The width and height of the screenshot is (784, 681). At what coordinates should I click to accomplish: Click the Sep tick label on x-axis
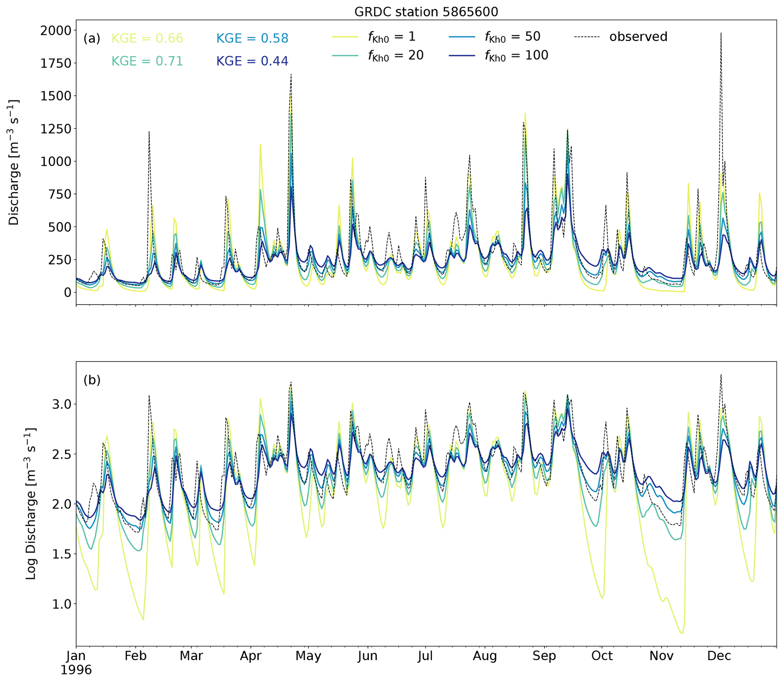point(544,656)
